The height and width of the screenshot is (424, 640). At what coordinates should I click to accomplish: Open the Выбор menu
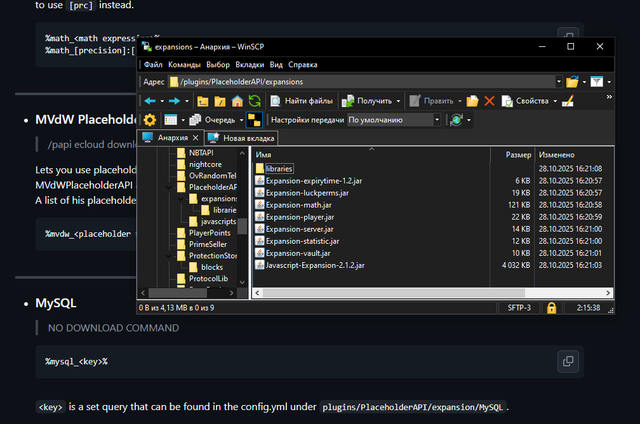point(218,64)
